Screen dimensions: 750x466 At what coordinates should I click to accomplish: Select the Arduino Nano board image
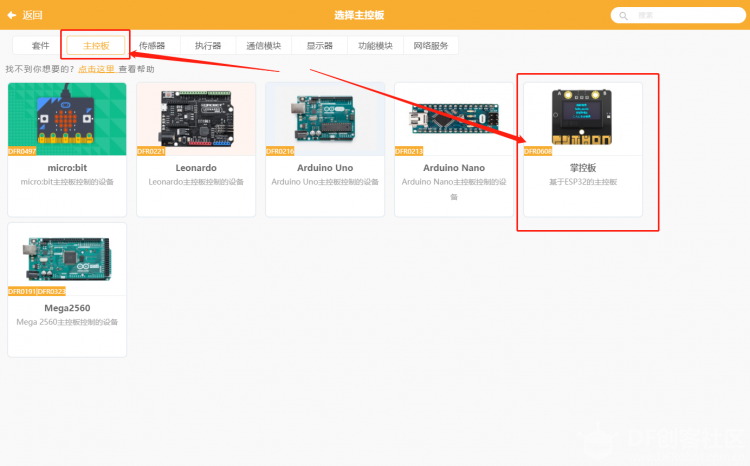pos(454,119)
